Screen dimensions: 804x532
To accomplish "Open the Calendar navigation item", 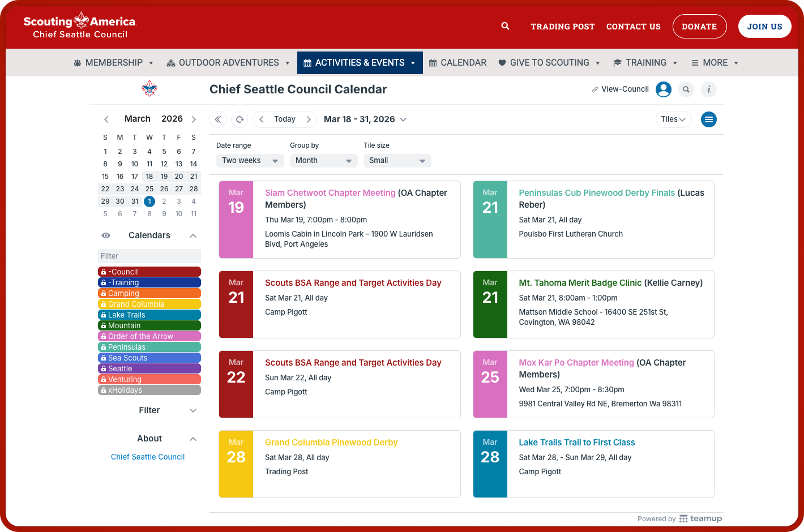I will (x=457, y=63).
